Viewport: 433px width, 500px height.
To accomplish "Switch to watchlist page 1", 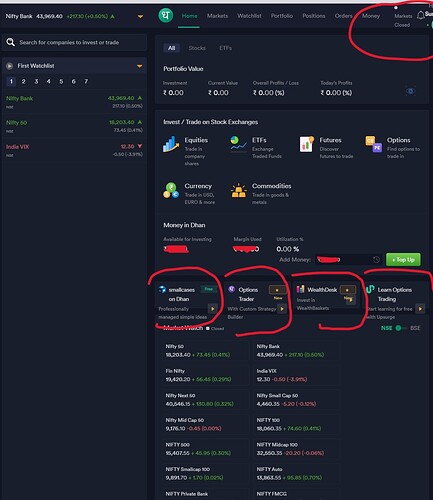I will coord(11,81).
